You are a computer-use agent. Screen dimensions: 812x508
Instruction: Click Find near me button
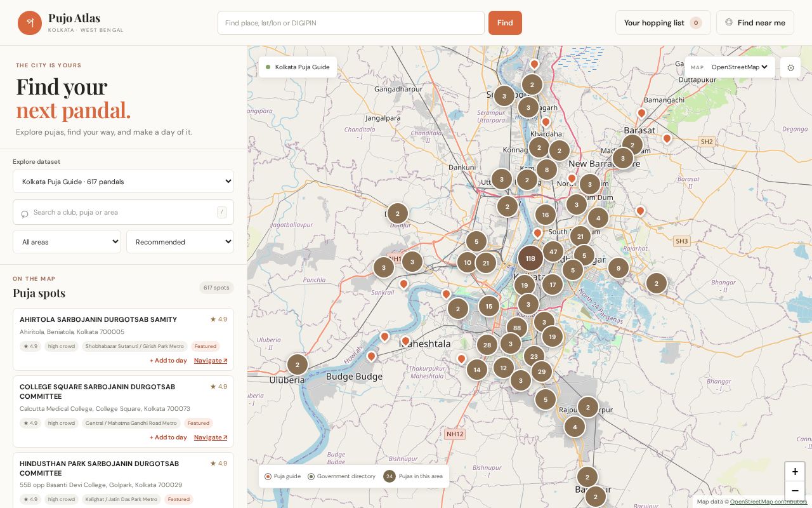(755, 23)
